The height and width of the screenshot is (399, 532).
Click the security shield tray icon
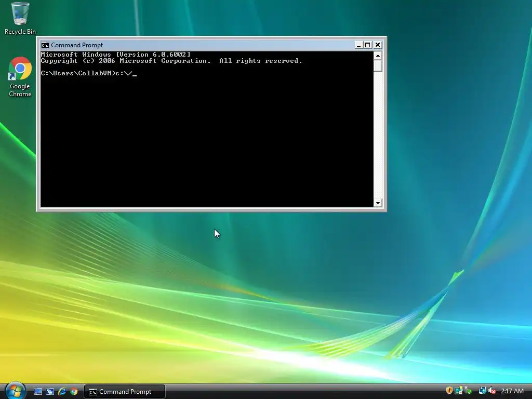449,391
